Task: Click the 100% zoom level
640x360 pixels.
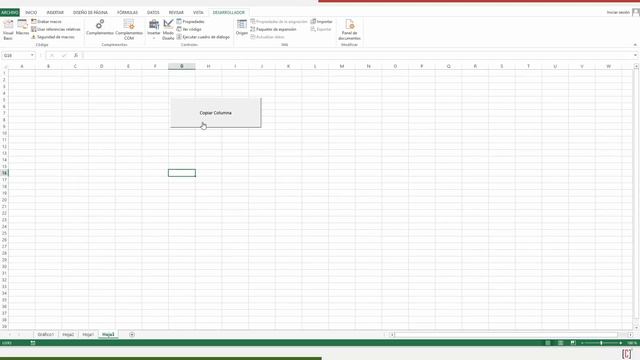Action: (632, 343)
